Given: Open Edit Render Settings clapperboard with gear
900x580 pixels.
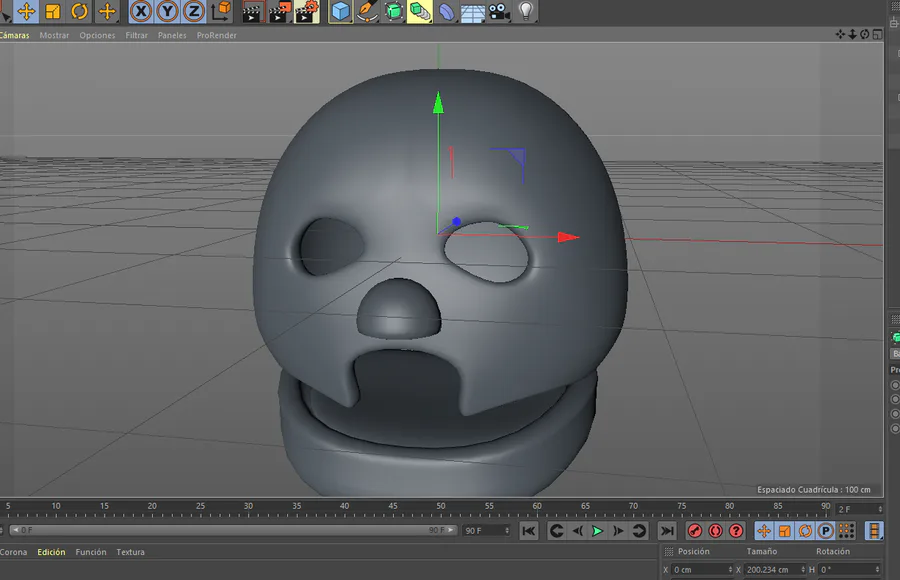Looking at the screenshot, I should [x=307, y=12].
